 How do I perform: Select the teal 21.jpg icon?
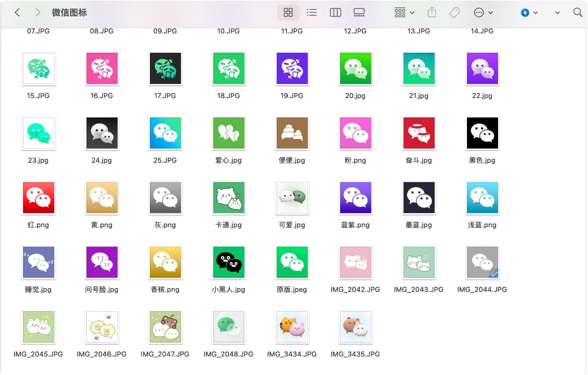[x=419, y=68]
